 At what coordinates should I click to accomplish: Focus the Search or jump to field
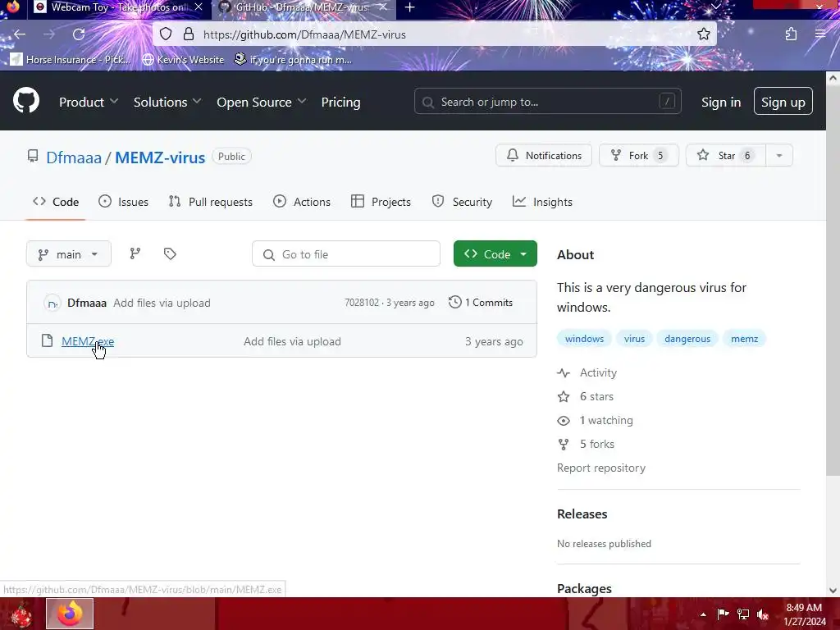547,101
